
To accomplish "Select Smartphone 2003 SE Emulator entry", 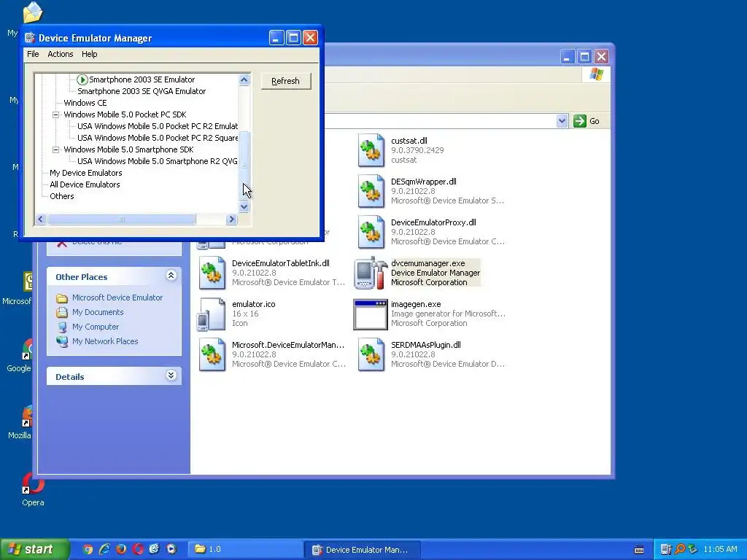I will (142, 79).
